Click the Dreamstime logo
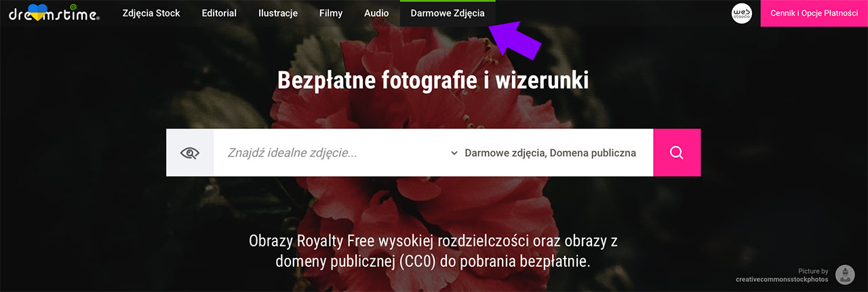This screenshot has width=868, height=292. click(x=54, y=13)
